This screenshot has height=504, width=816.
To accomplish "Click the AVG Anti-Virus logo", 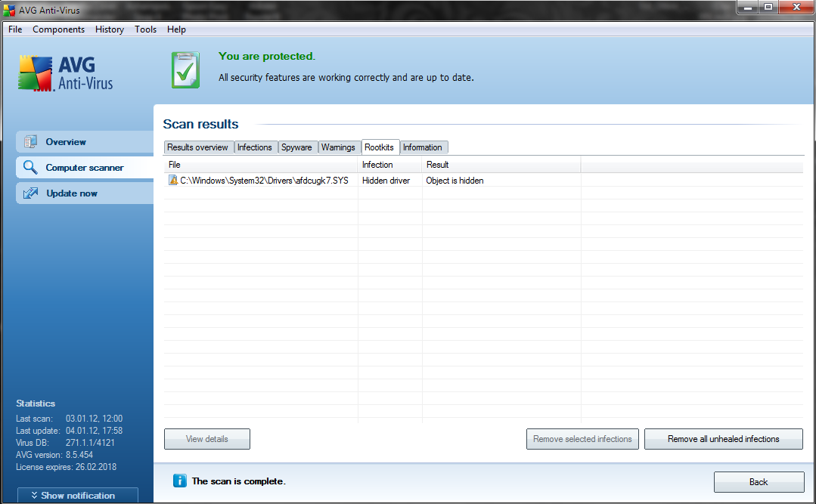I will click(66, 73).
